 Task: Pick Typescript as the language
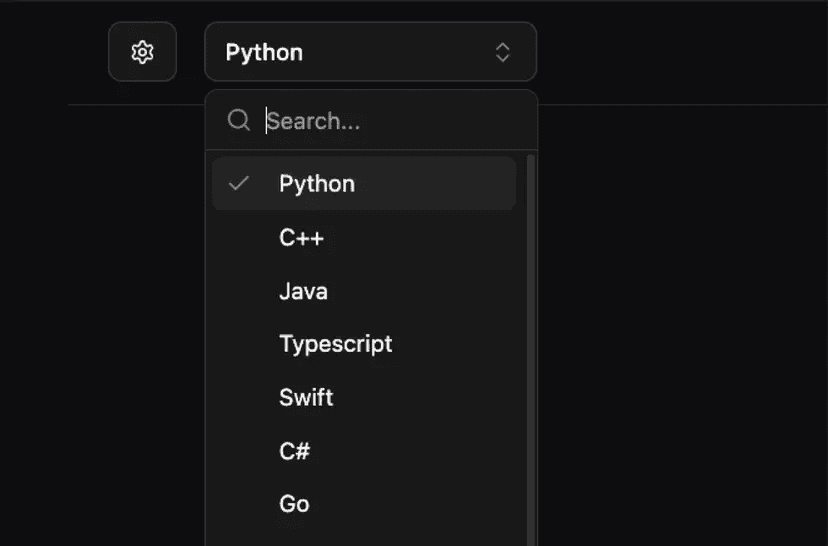pyautogui.click(x=336, y=344)
